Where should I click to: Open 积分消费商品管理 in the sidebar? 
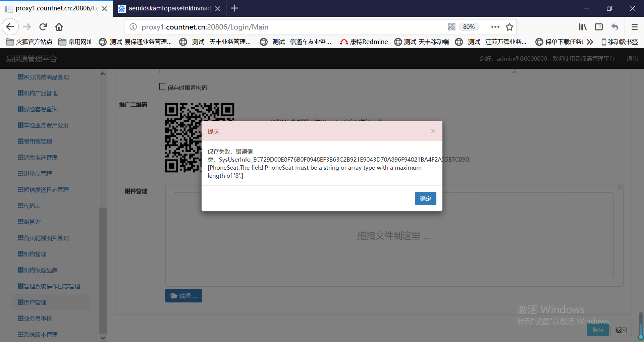tap(44, 77)
